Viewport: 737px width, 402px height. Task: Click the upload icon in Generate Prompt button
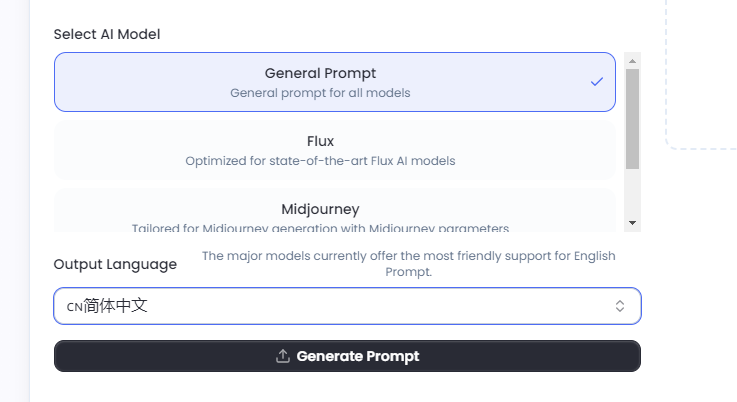(283, 356)
